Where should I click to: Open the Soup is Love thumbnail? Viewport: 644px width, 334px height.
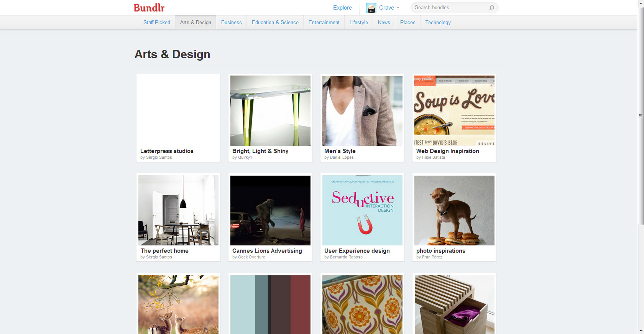click(x=454, y=110)
